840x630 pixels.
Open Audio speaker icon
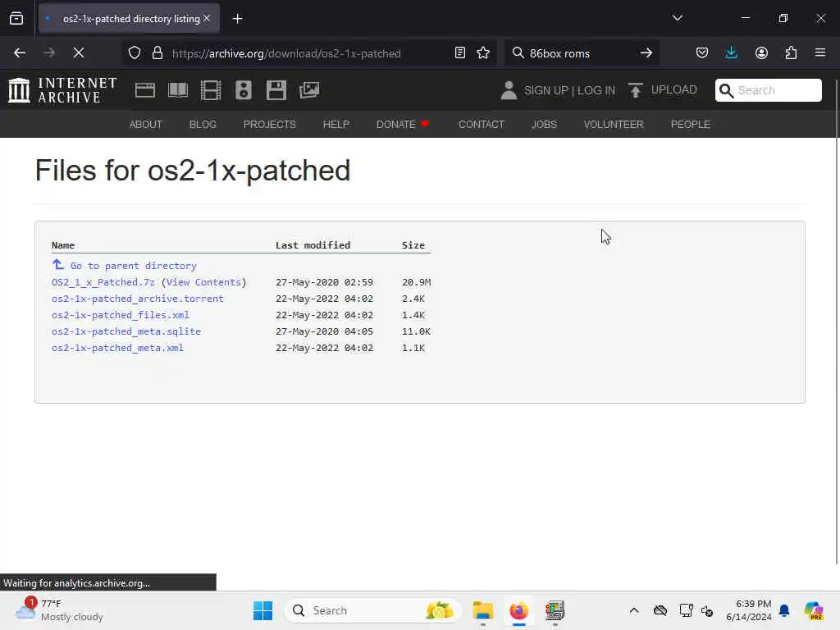click(243, 90)
